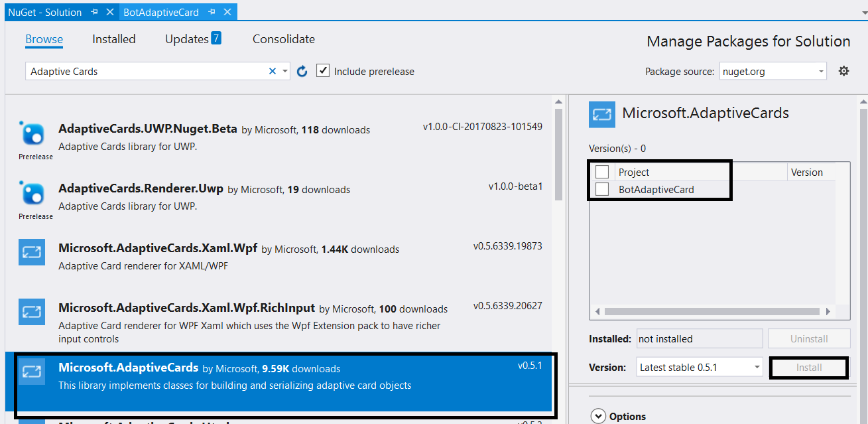
Task: Click the 'not installed' status field
Action: pyautogui.click(x=700, y=338)
